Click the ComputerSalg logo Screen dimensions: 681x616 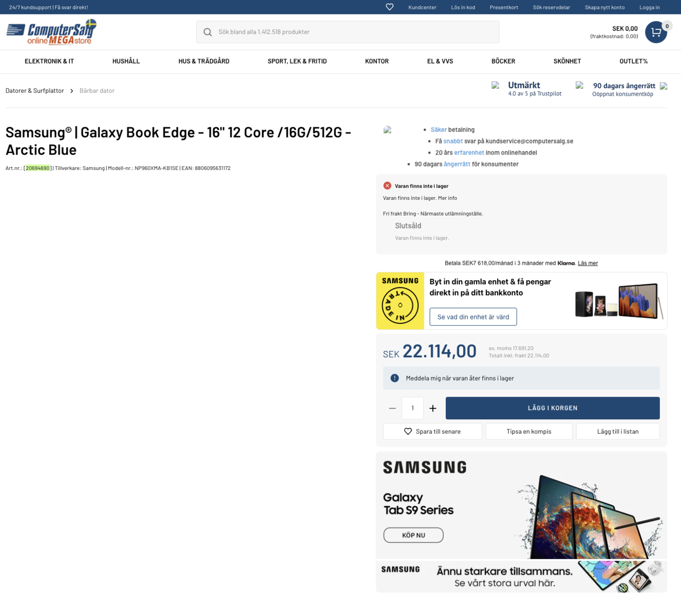tap(51, 32)
